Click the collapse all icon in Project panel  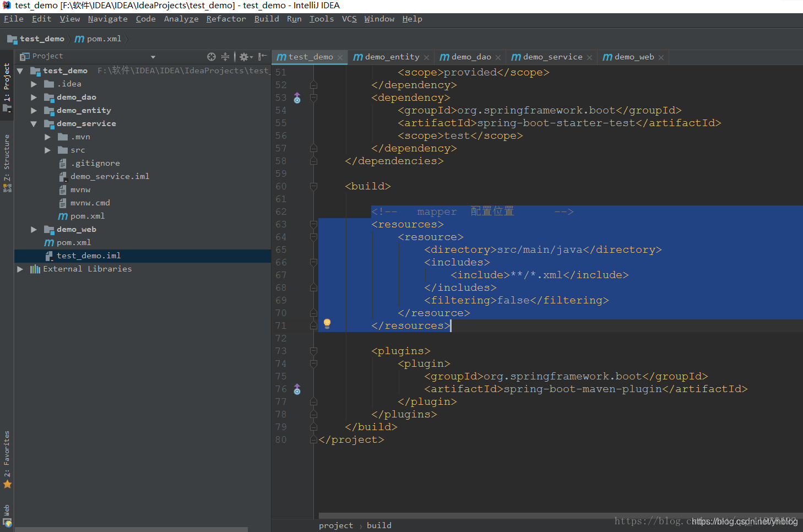coord(225,57)
